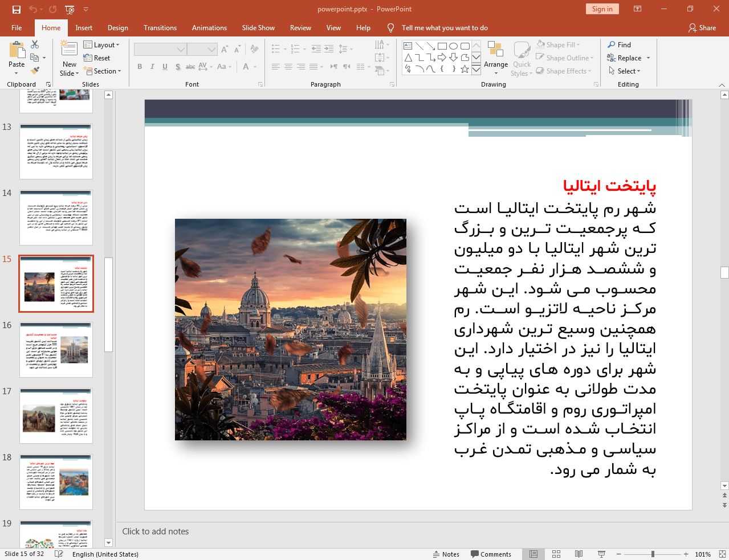729x560 pixels.
Task: Select the Format Painter tool
Action: click(x=34, y=70)
